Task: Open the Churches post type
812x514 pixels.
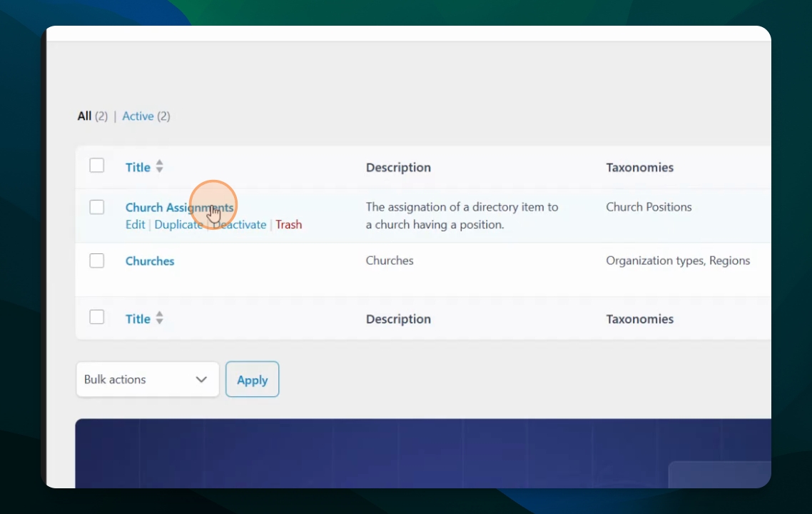Action: (150, 261)
